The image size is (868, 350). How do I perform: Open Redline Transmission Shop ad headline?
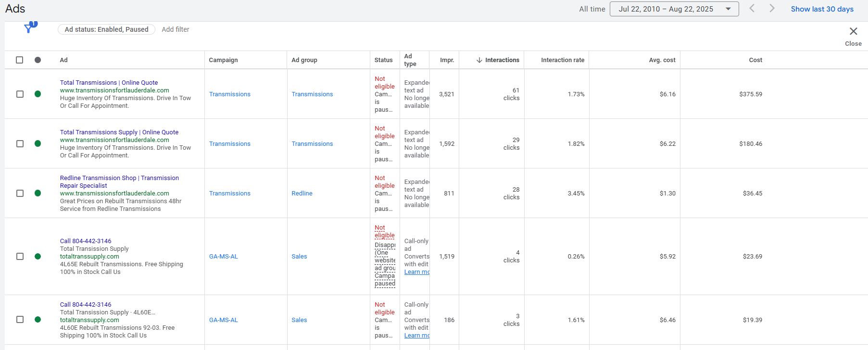[119, 182]
